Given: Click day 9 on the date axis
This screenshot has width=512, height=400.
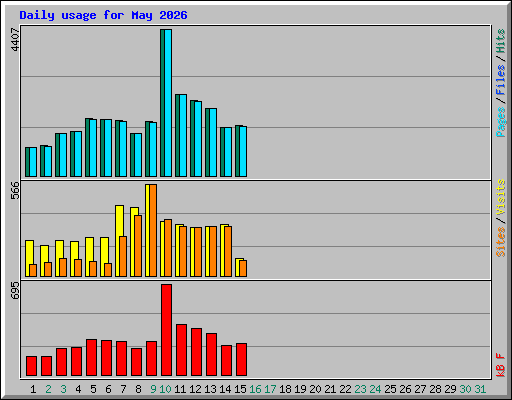Looking at the screenshot, I should click(x=153, y=389).
